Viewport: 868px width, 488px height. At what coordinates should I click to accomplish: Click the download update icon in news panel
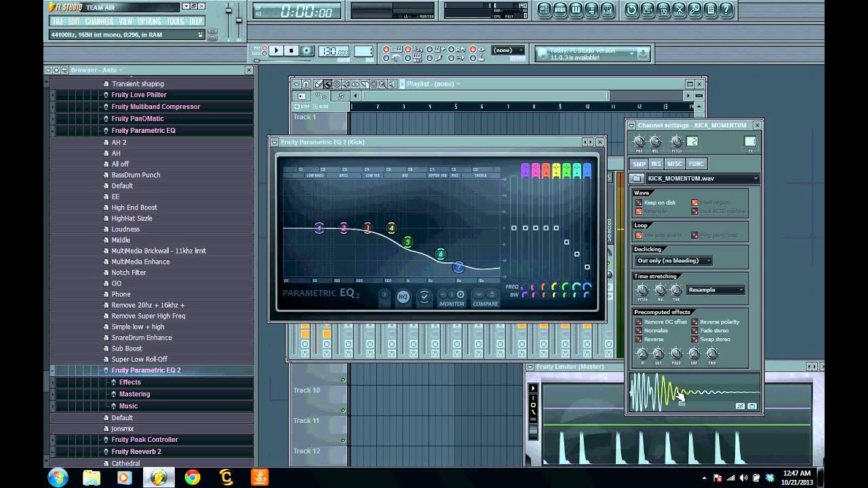[x=643, y=54]
